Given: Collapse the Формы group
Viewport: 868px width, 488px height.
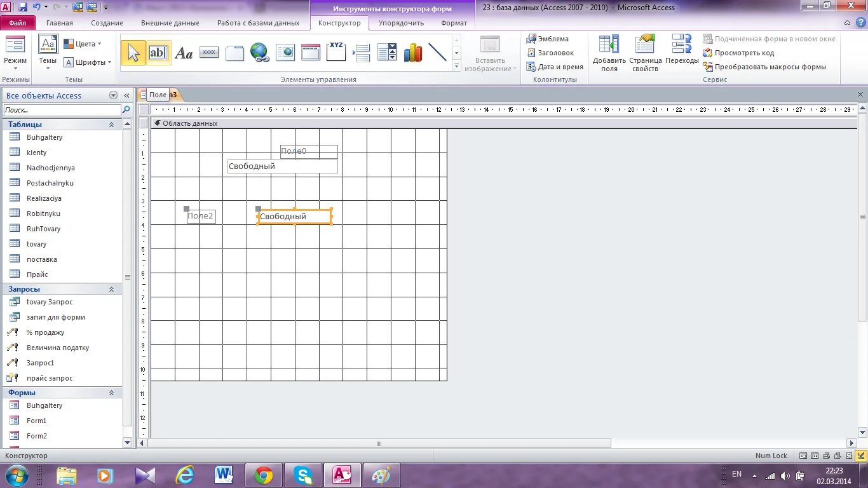Looking at the screenshot, I should (111, 393).
